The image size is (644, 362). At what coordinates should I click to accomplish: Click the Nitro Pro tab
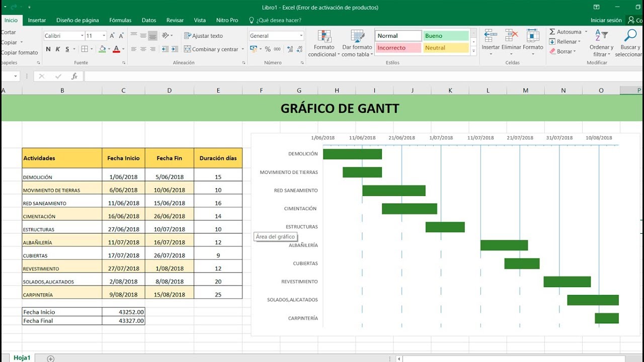point(227,20)
